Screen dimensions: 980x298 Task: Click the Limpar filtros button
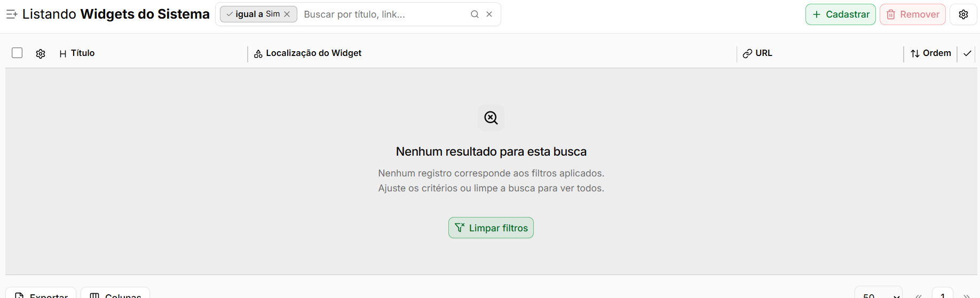[x=491, y=228]
